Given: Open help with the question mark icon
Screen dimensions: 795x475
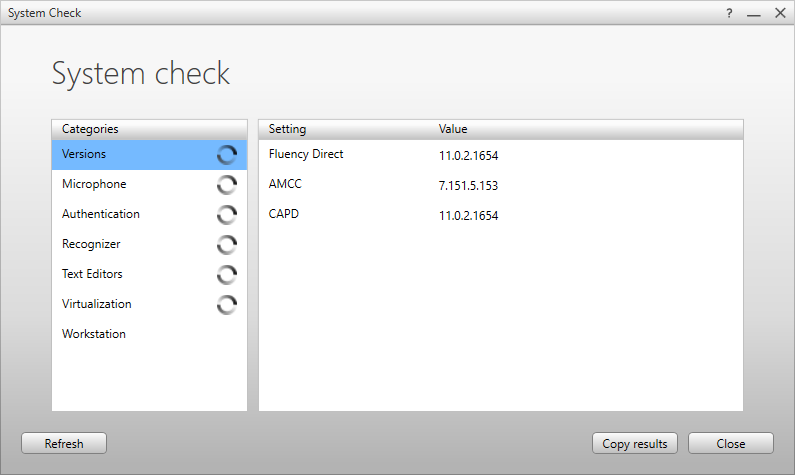Looking at the screenshot, I should (x=729, y=13).
